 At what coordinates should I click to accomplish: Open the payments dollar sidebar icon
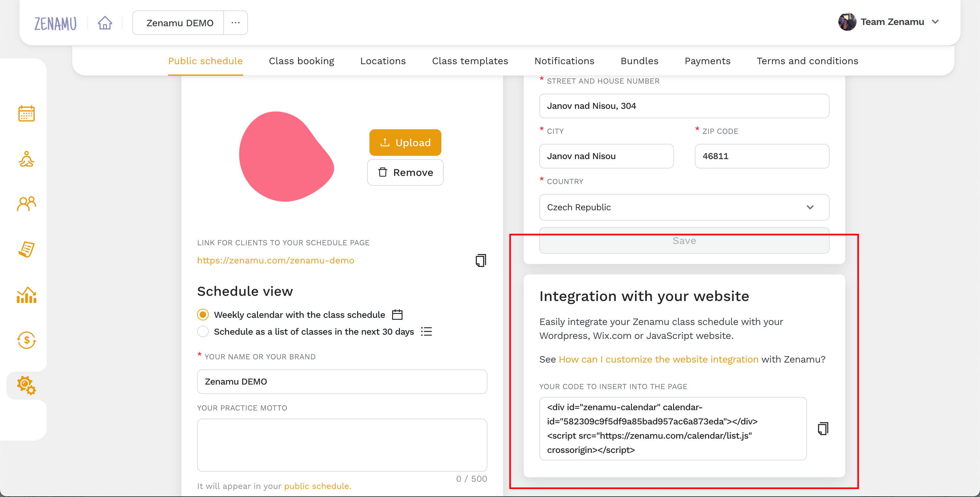[26, 340]
